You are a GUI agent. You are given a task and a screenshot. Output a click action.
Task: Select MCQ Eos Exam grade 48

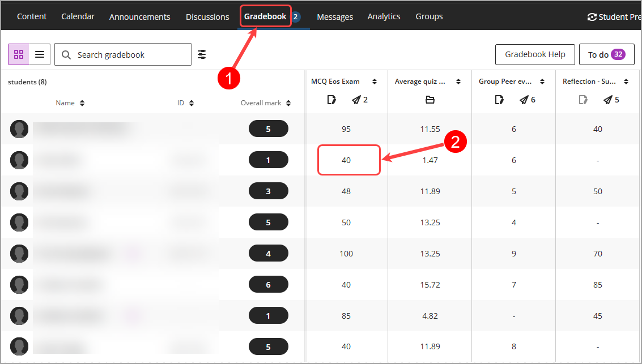pos(346,191)
